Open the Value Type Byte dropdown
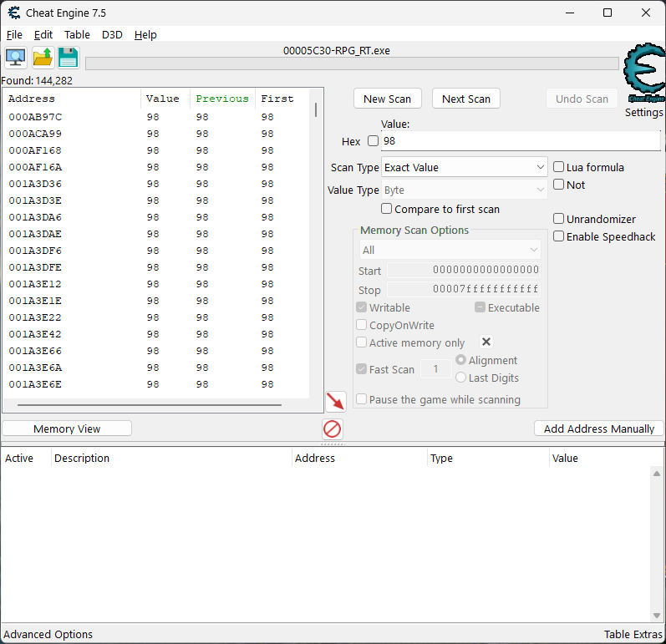666x644 pixels. pos(465,190)
